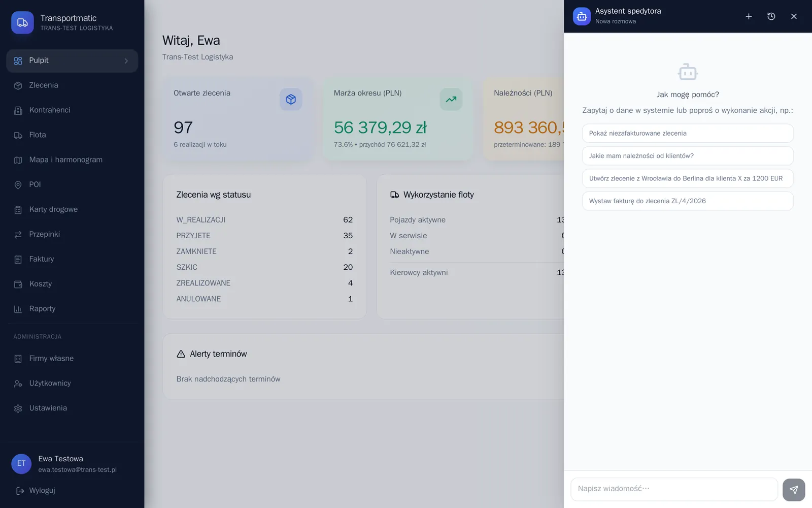This screenshot has width=812, height=508.
Task: Click the W_REALIZACJI status row
Action: [x=264, y=220]
